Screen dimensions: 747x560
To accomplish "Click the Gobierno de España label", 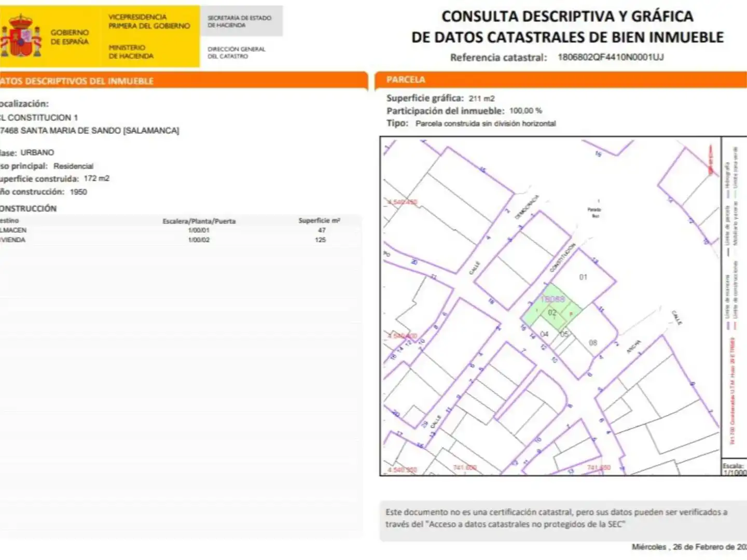I will click(70, 37).
